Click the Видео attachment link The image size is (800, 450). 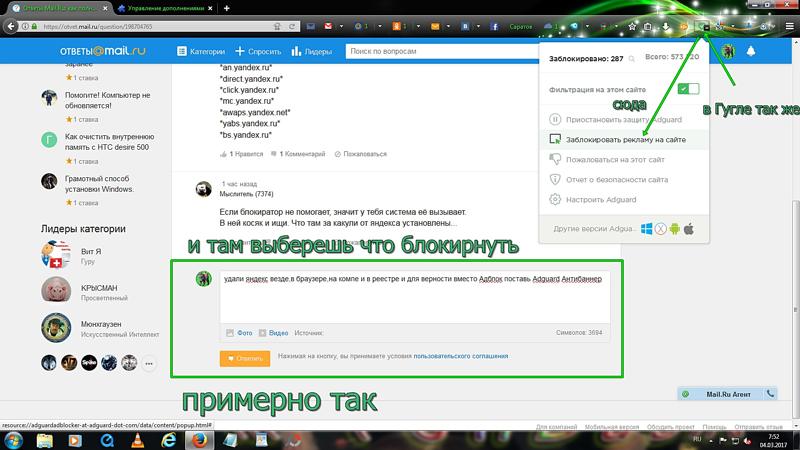point(273,333)
